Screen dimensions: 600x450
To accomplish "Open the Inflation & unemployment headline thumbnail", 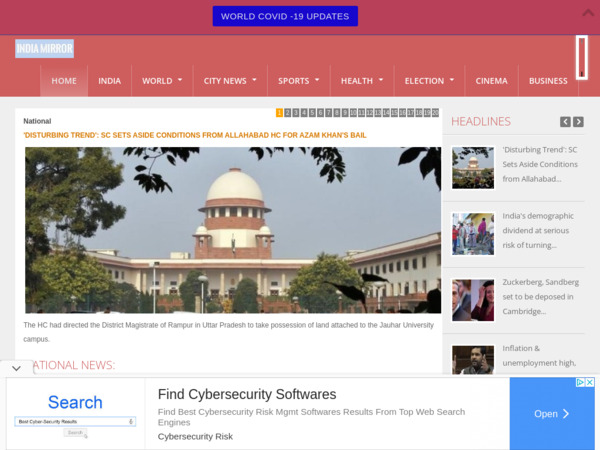I will click(x=473, y=360).
